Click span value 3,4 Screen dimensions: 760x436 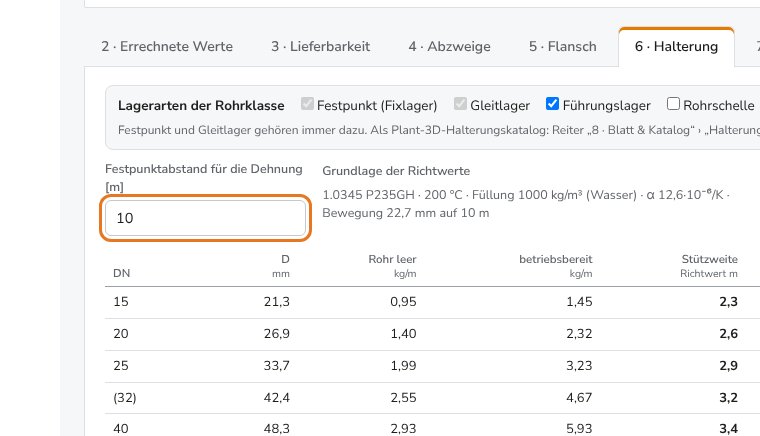coord(728,429)
